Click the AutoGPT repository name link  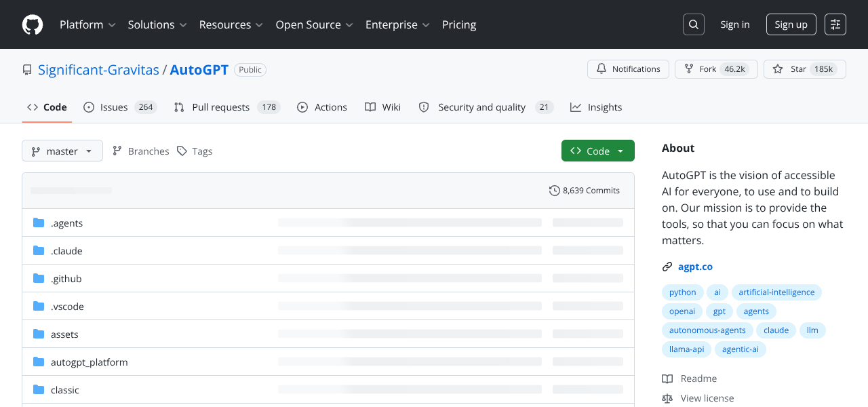click(199, 70)
